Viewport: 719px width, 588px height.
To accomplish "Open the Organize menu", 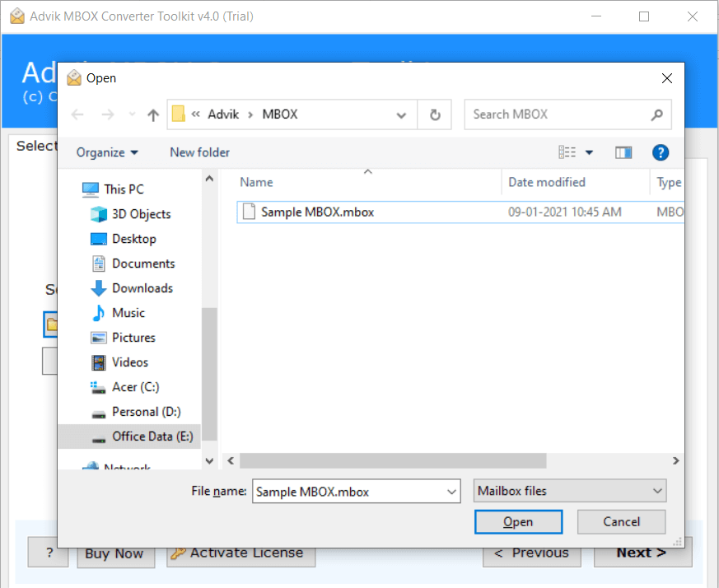I will click(107, 152).
